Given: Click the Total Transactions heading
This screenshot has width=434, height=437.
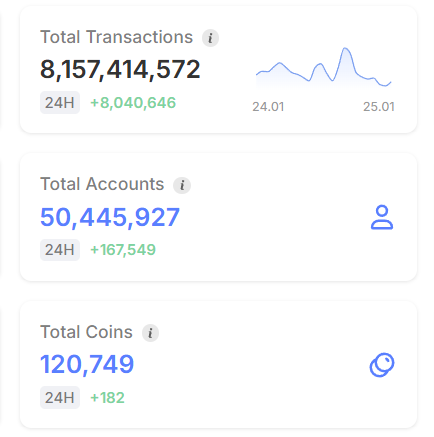Looking at the screenshot, I should (117, 37).
